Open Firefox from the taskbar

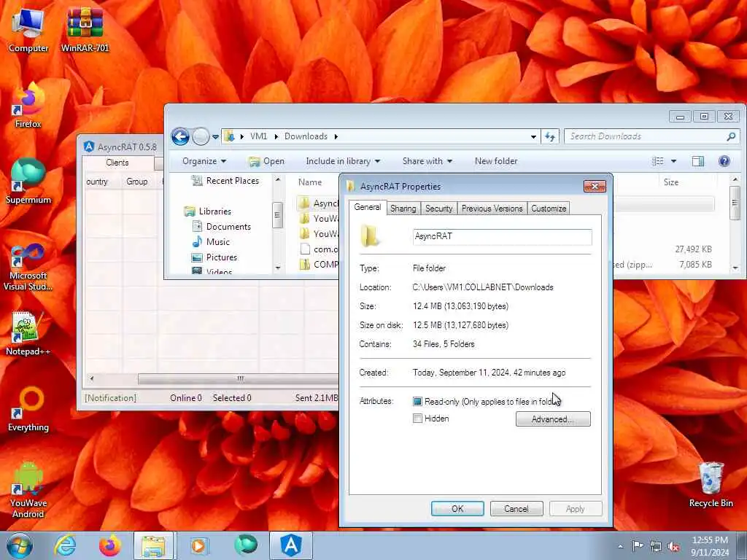110,545
